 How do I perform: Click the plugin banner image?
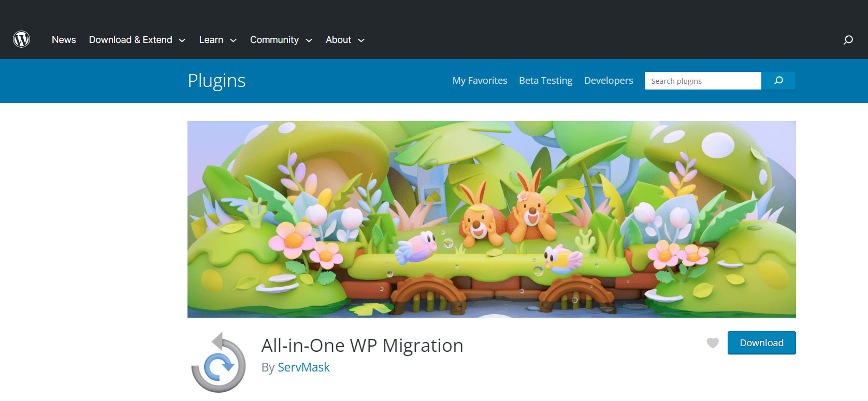pyautogui.click(x=491, y=219)
